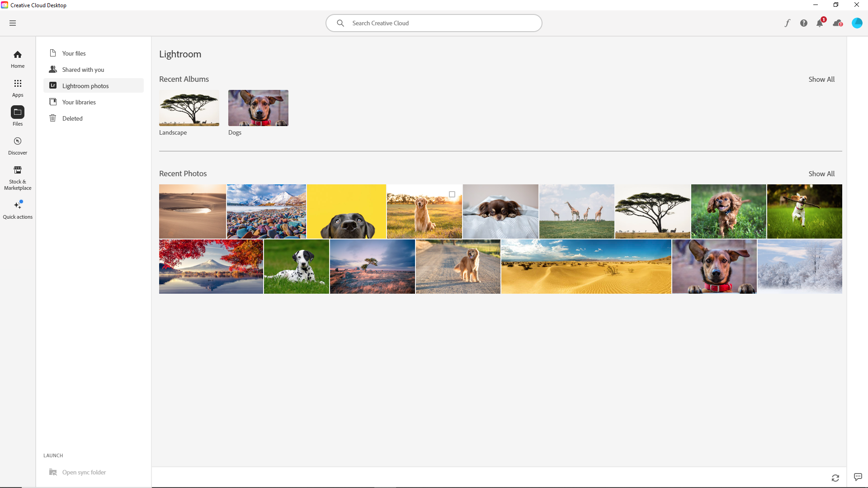
Task: Switch to Shared with you section
Action: (x=83, y=69)
